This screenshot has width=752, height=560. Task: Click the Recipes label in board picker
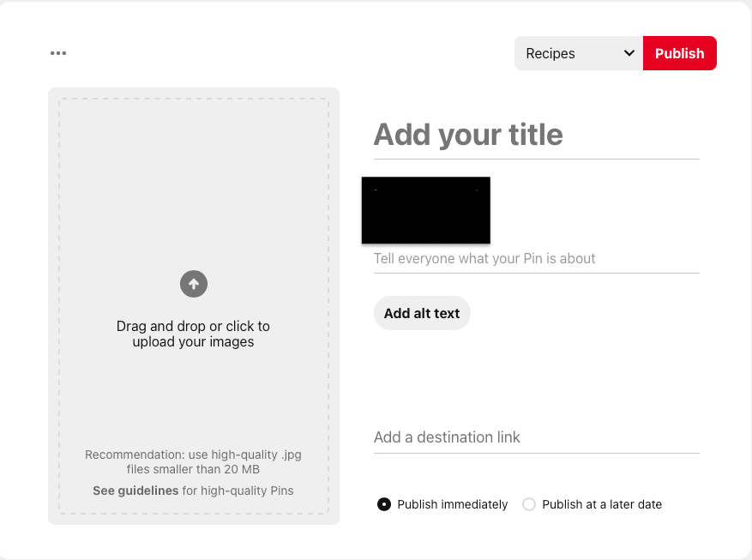550,53
